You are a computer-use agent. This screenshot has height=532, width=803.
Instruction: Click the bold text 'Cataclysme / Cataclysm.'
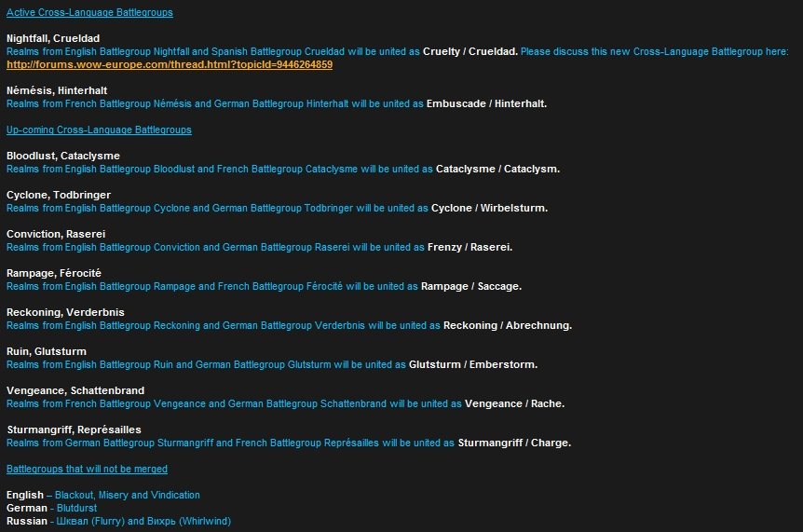(497, 169)
